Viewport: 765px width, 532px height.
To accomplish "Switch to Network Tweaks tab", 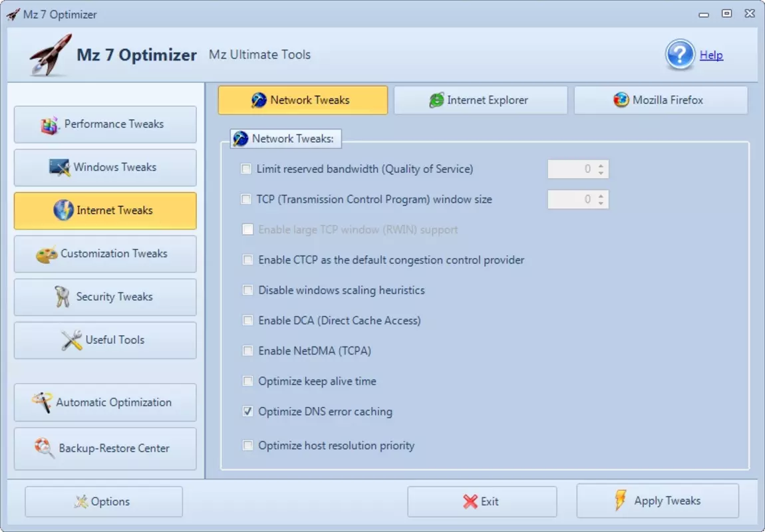I will tap(303, 100).
